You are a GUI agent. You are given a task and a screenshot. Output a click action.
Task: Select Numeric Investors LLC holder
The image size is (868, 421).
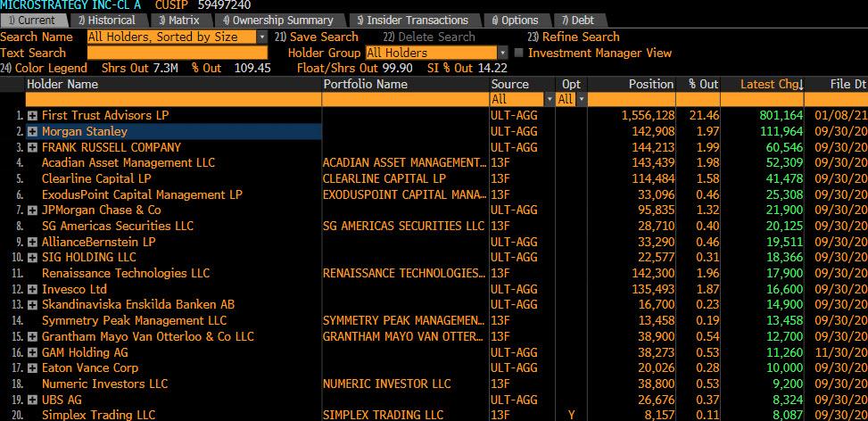tap(104, 384)
